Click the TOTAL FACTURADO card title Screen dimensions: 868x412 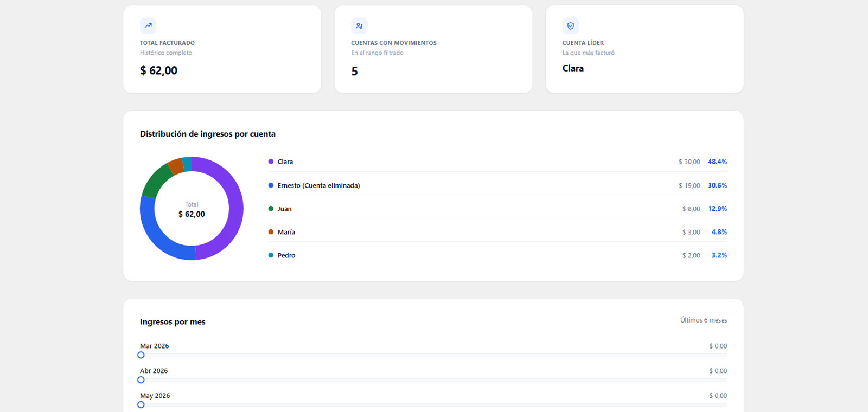167,43
